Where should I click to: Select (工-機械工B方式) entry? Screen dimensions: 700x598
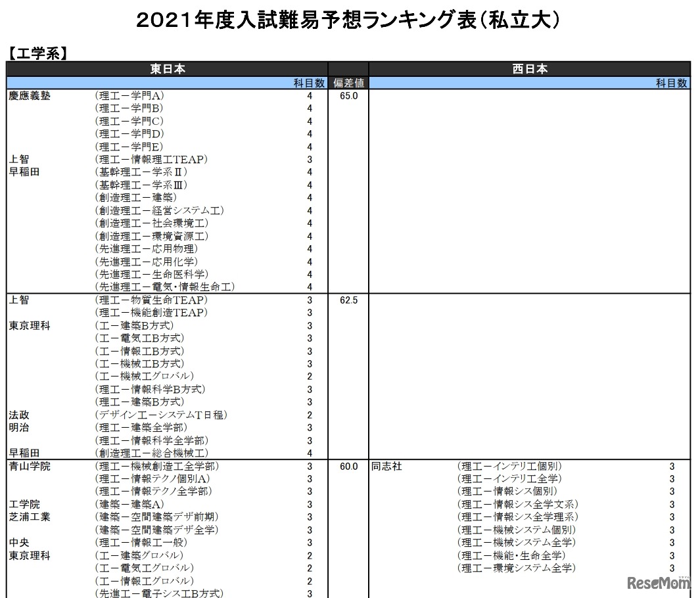[140, 363]
